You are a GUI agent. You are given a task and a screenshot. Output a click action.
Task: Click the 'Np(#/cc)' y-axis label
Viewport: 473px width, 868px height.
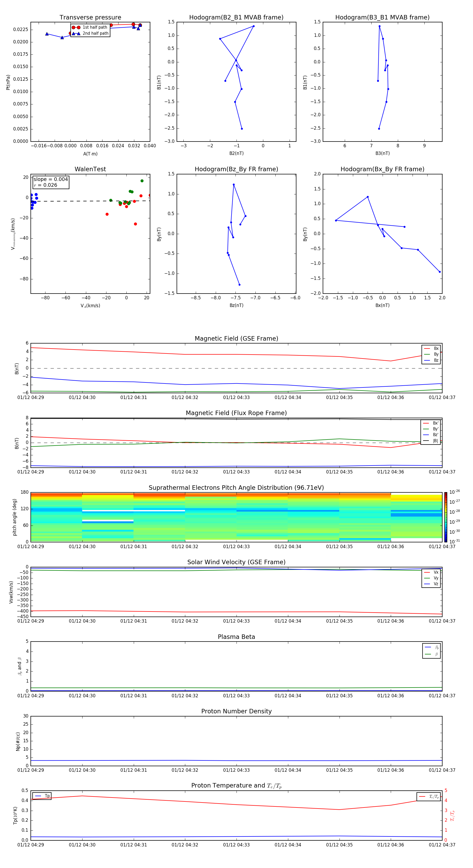[18, 741]
